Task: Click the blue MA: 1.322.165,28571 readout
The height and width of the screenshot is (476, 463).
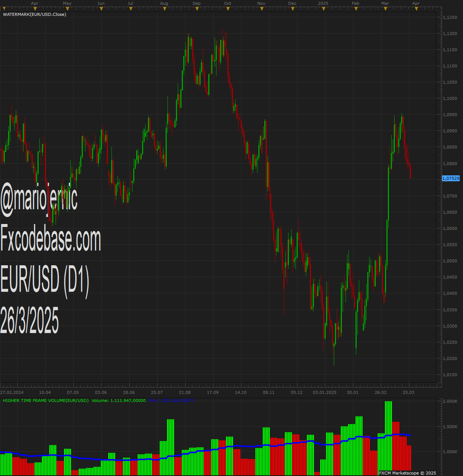Action: point(171,400)
